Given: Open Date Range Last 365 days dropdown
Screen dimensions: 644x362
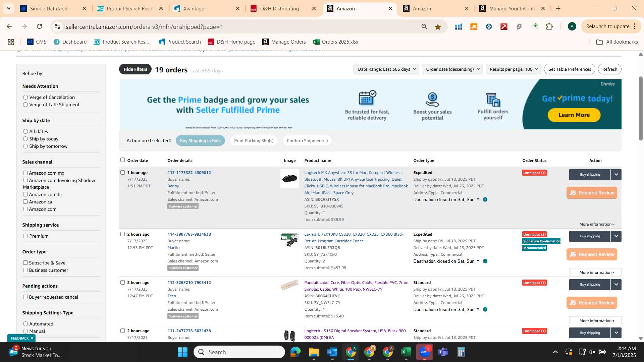Looking at the screenshot, I should [386, 69].
